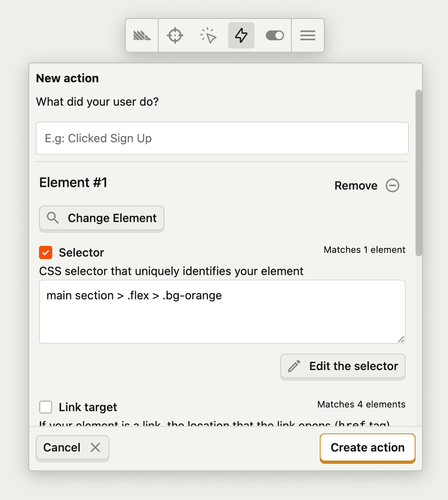Select the Actions lightning bolt icon
Screen dimensions: 448x500
(x=241, y=36)
